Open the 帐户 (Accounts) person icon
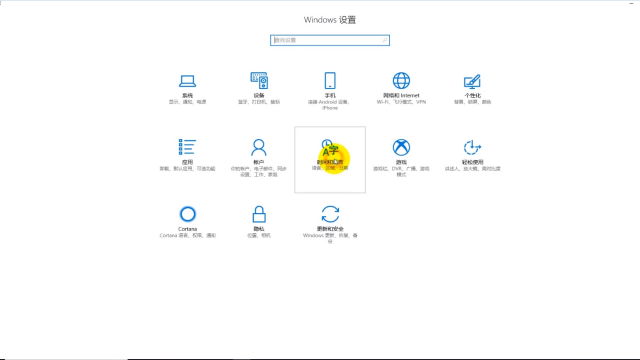This screenshot has width=640, height=360. tap(259, 147)
